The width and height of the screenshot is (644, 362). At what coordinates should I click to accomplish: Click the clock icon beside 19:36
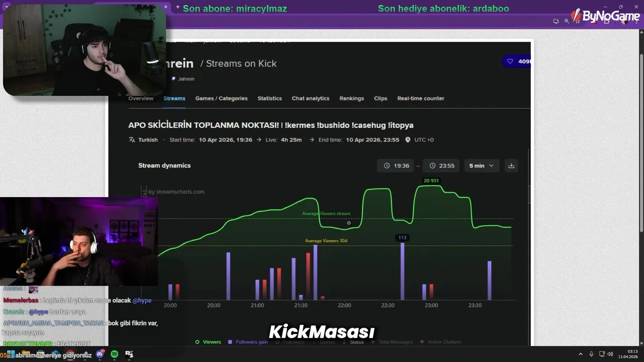coord(387,165)
